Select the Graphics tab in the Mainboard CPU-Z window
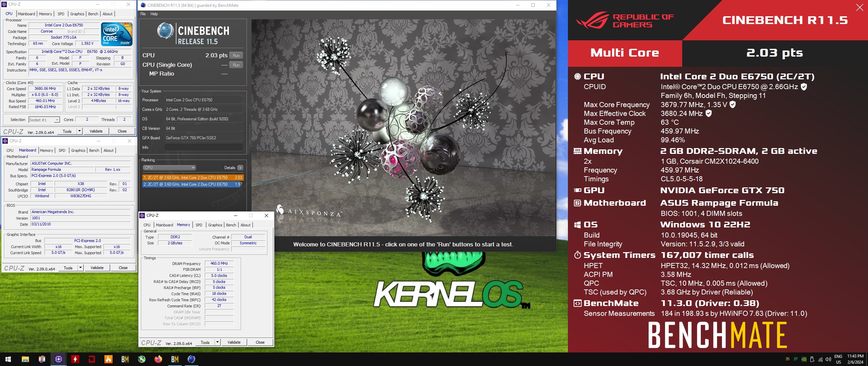The height and width of the screenshot is (366, 868). (x=78, y=150)
